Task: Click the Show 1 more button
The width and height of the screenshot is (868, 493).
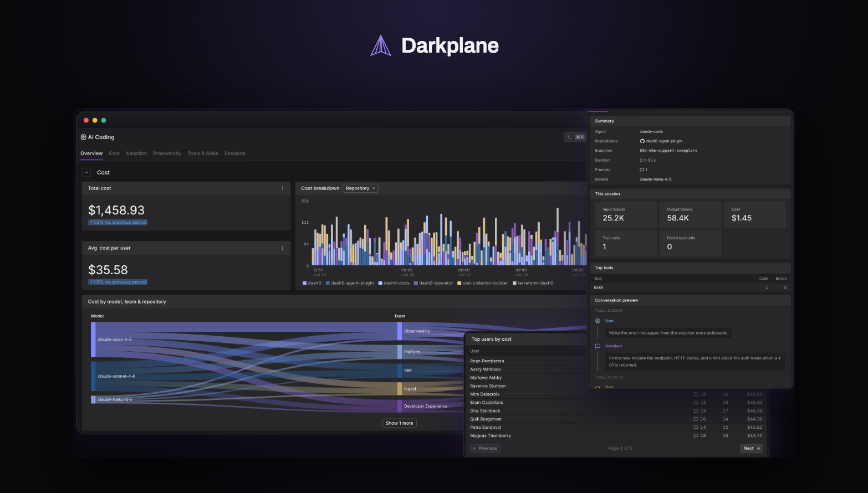Action: pyautogui.click(x=400, y=423)
